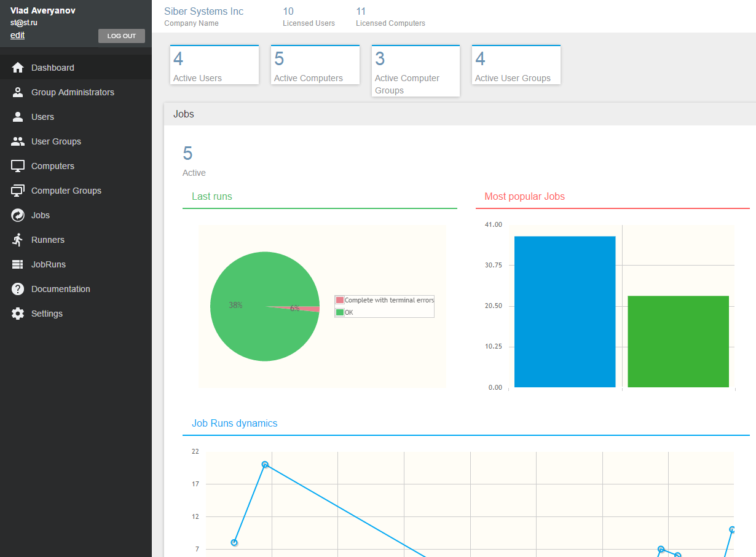This screenshot has width=756, height=557.
Task: Click the Dashboard home icon
Action: coord(18,68)
